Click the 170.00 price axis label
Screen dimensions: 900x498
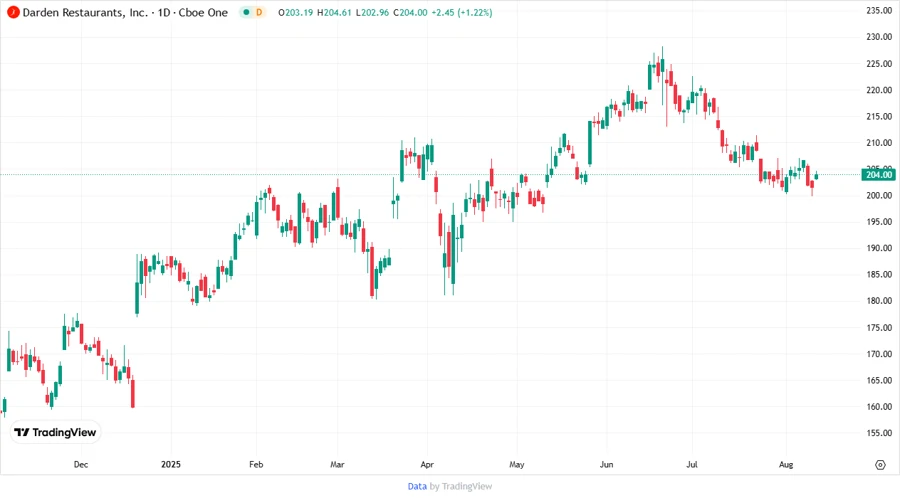879,354
